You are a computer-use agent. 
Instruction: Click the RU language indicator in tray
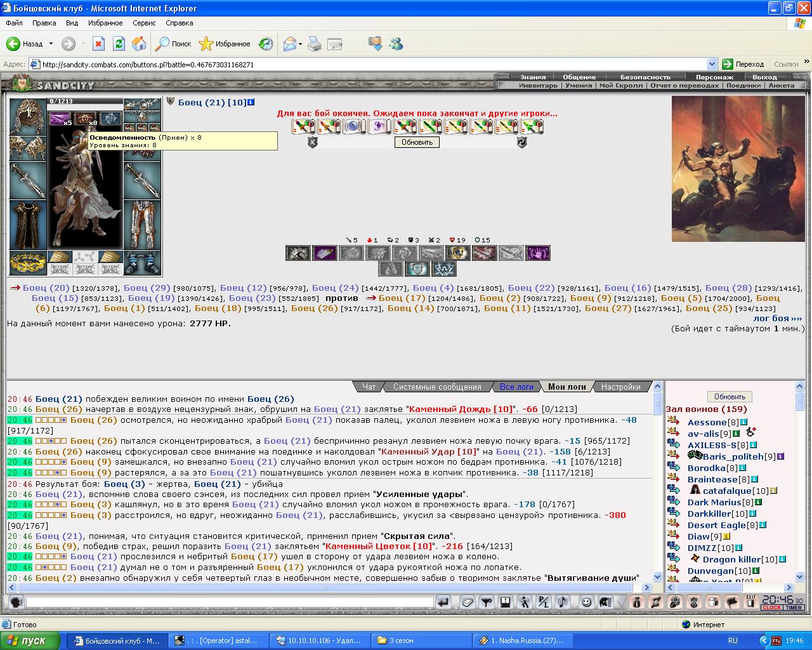click(733, 640)
